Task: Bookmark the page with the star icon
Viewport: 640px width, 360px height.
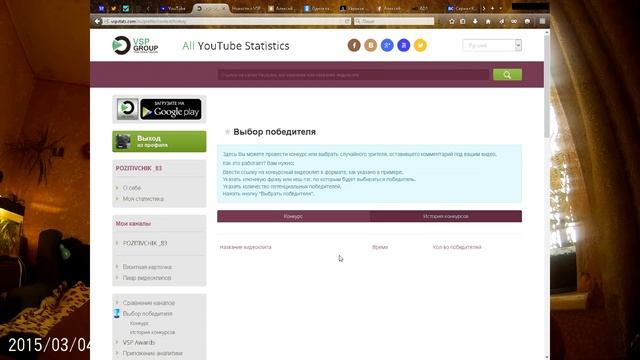Action: pos(451,21)
